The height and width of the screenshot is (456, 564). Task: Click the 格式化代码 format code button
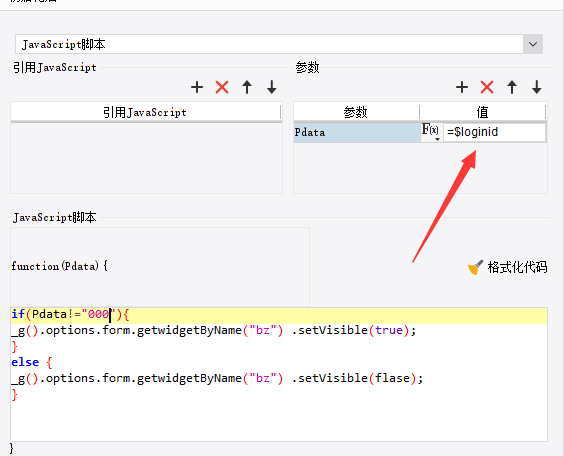(508, 267)
